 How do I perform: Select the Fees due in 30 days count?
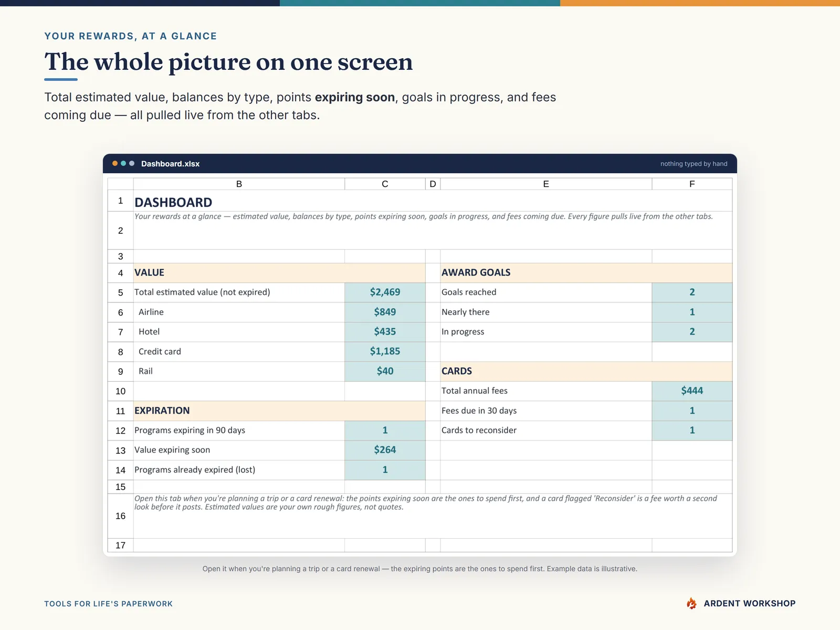click(692, 411)
